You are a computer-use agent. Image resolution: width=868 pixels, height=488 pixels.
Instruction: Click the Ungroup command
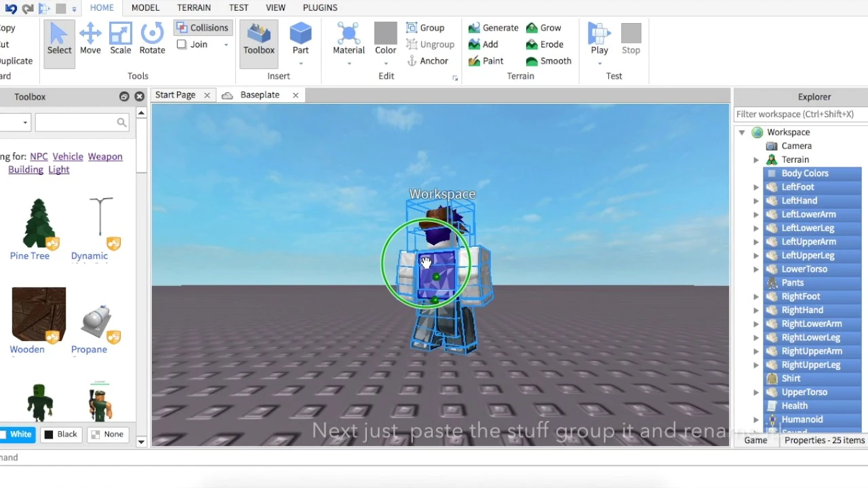click(430, 45)
